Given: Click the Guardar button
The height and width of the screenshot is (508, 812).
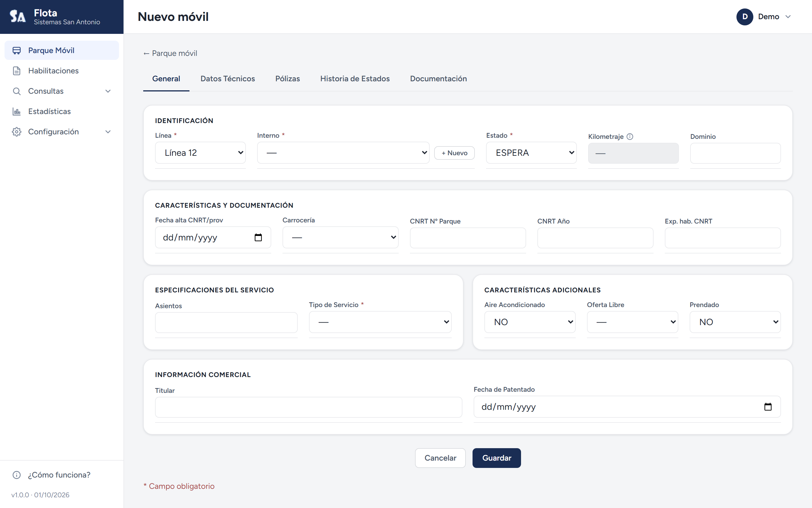Looking at the screenshot, I should pyautogui.click(x=497, y=458).
